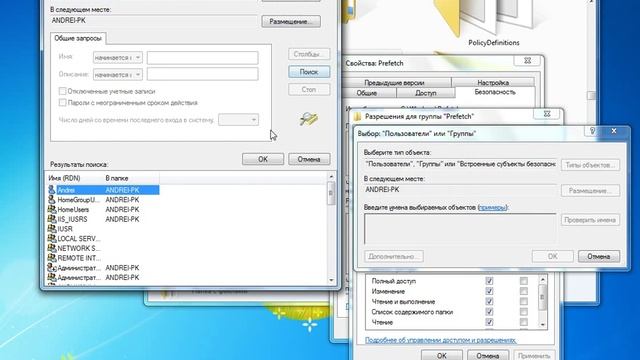Sort results by the Имя (RDN) column header
Screen dimensions: 640x360
pyautogui.click(x=74, y=178)
